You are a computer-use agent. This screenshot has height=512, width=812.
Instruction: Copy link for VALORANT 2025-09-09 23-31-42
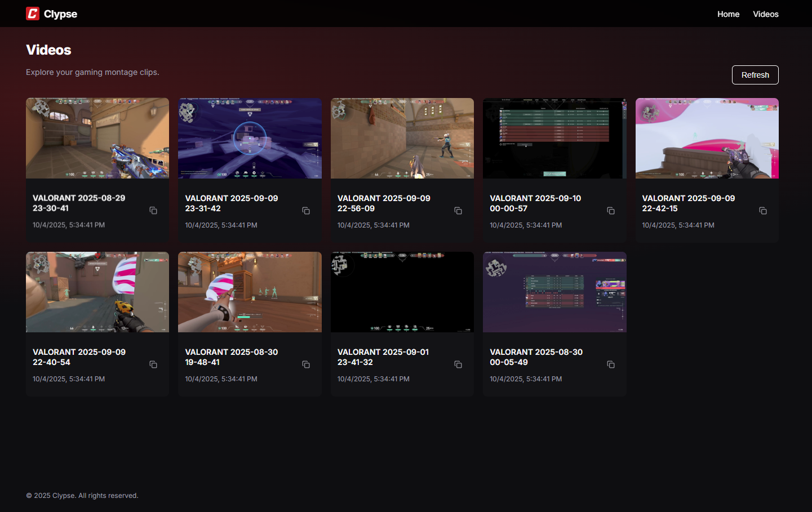(306, 211)
